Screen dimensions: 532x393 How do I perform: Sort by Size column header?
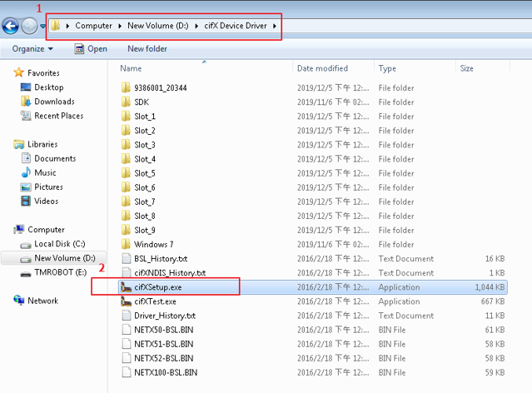click(466, 68)
